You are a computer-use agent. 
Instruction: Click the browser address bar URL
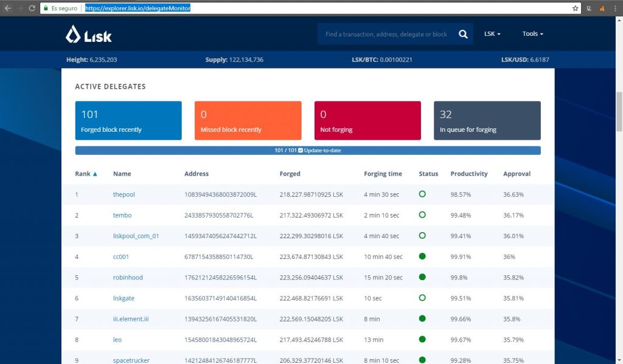point(137,8)
